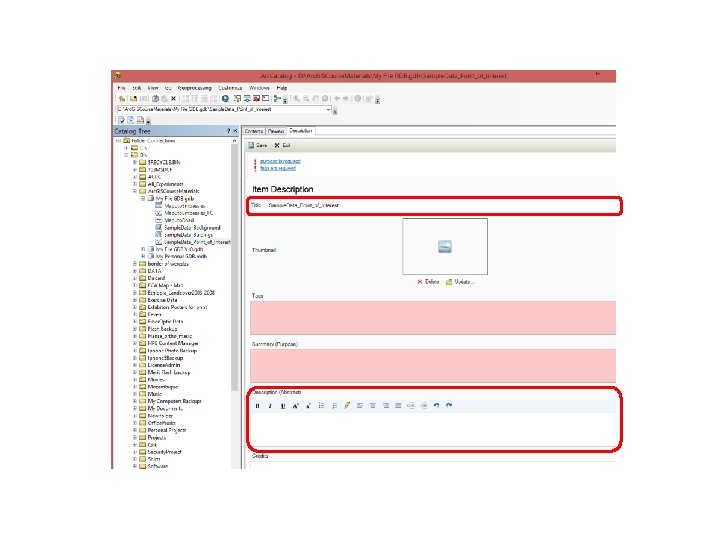This screenshot has height=540, width=720.
Task: Click the third metadata toolbar icon
Action: [141, 120]
